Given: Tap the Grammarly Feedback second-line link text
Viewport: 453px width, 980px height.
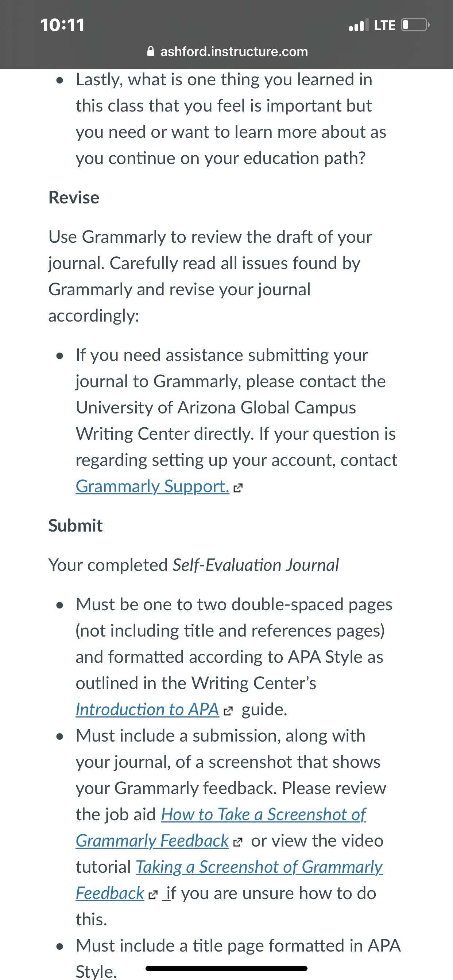Looking at the screenshot, I should [152, 841].
